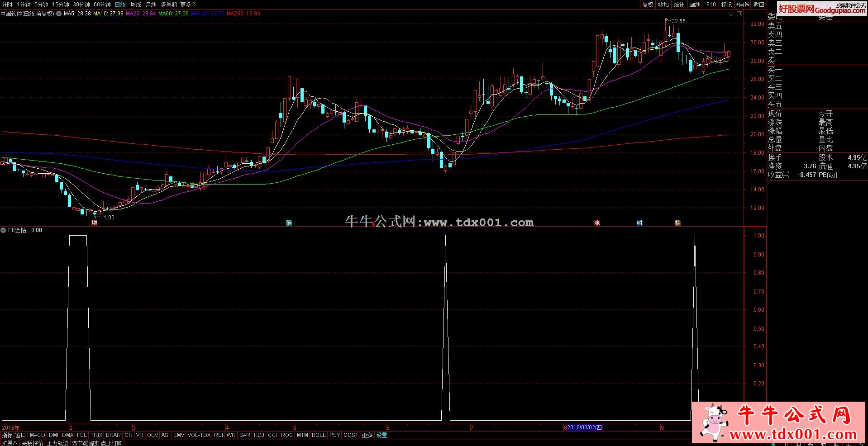Switch to the DMA indicator
The image size is (868, 446).
[67, 435]
